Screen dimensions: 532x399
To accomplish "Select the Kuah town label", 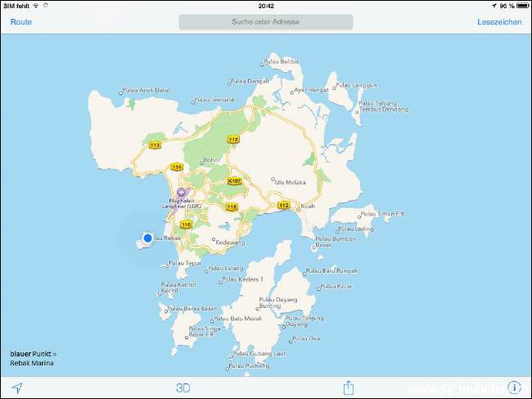I will click(308, 206).
